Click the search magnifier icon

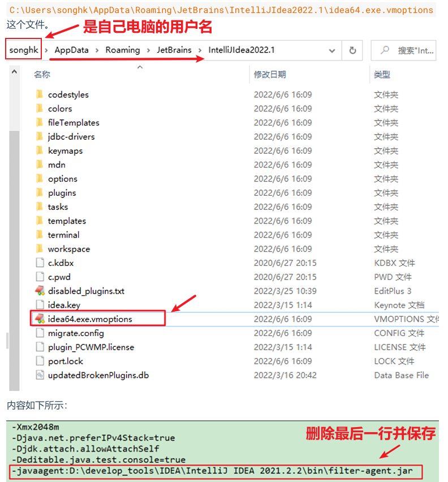coord(385,50)
